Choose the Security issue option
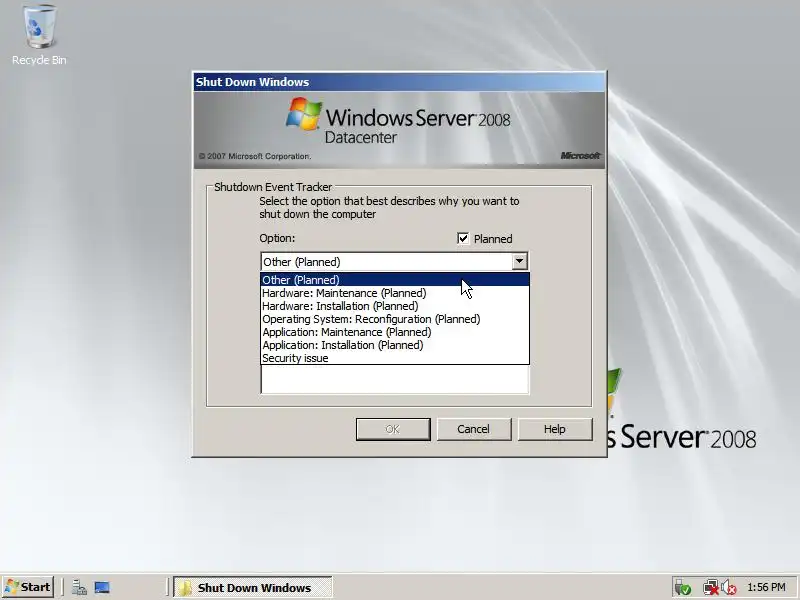800x600 pixels. pyautogui.click(x=395, y=358)
